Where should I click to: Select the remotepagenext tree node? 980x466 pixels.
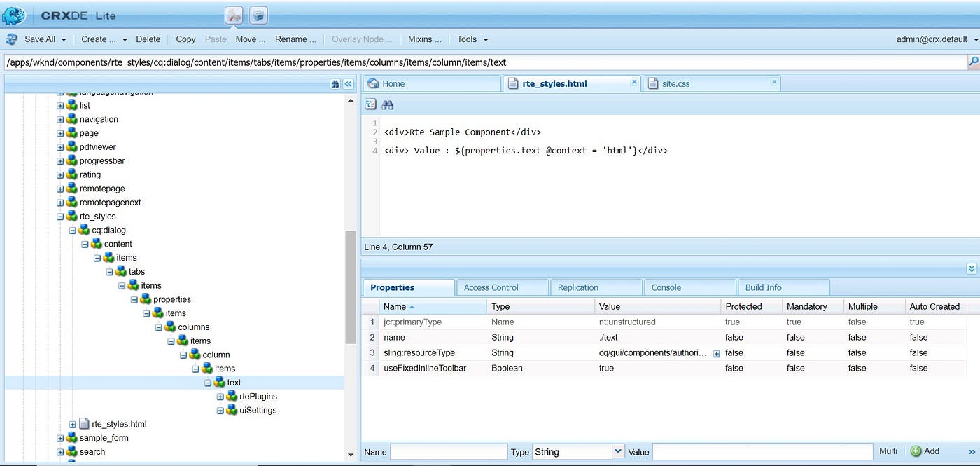[110, 203]
